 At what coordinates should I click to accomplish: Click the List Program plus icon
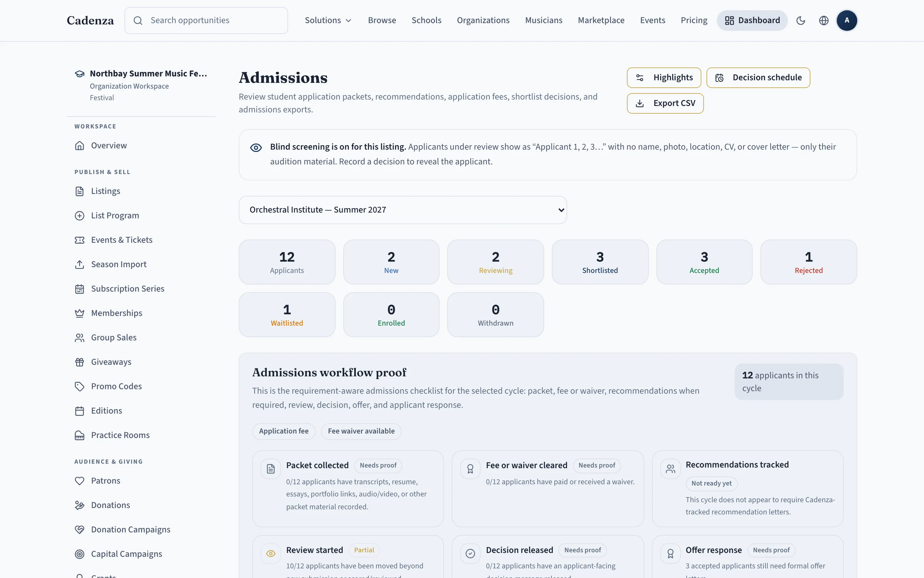click(80, 215)
